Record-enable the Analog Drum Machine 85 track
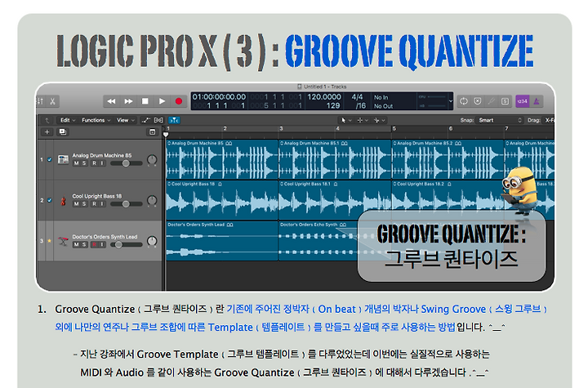Image resolution: width=588 pixels, height=388 pixels. tap(95, 163)
